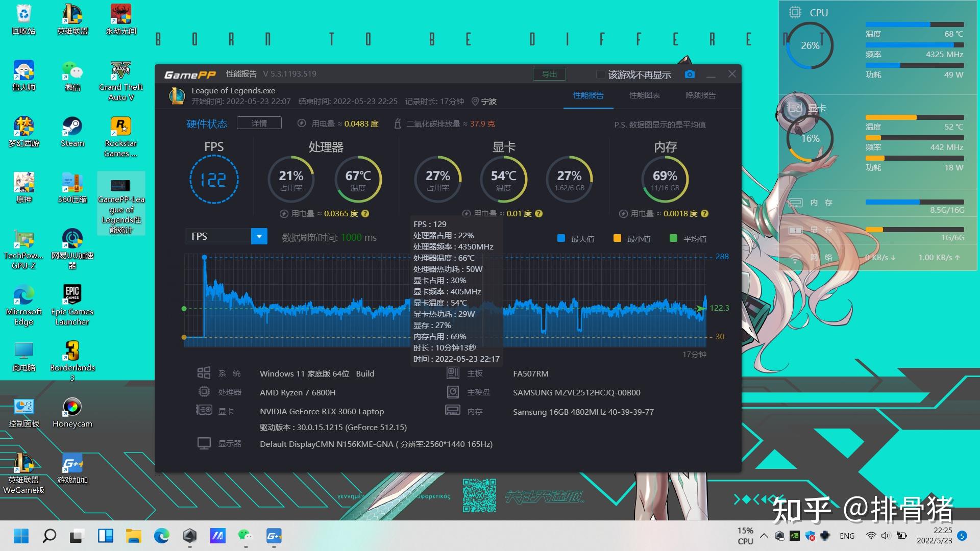
Task: Switch to the 降频报告 tab
Action: [x=700, y=95]
